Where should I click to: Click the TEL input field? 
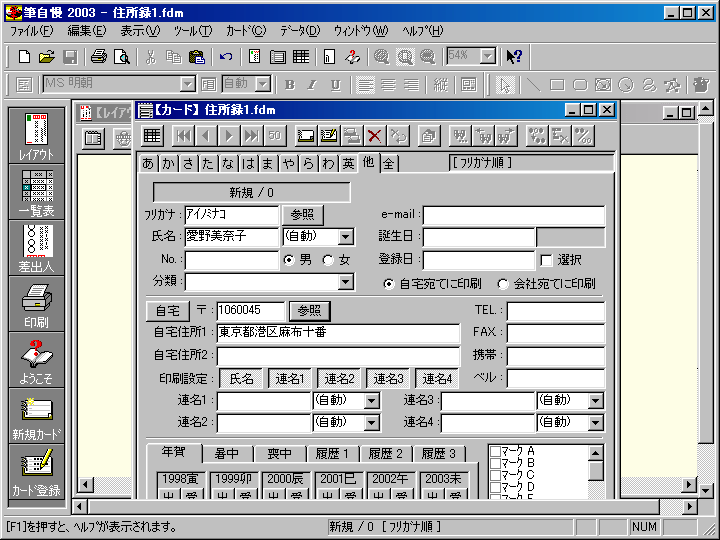click(556, 311)
